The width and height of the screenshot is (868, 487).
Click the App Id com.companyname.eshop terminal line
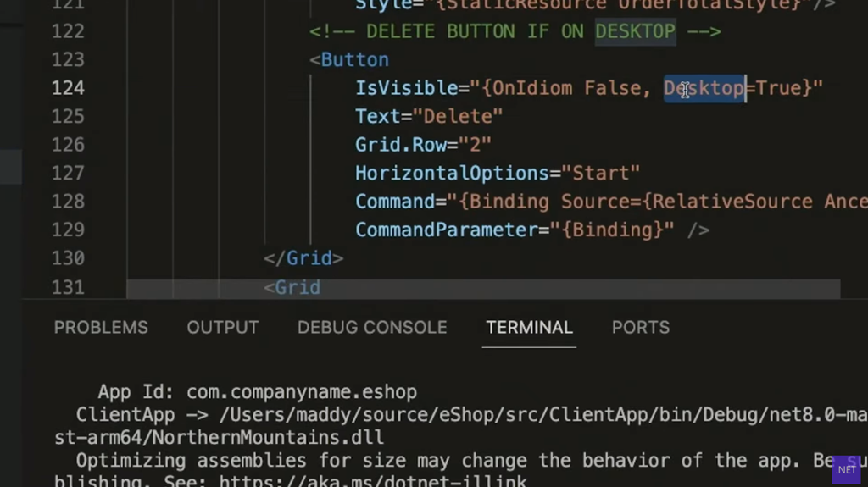[x=258, y=392]
